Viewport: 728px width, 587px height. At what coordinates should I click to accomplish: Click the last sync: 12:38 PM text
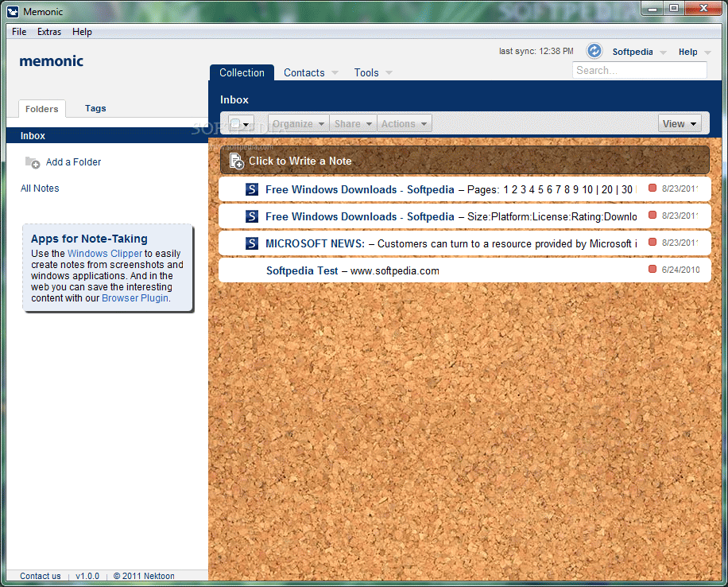tap(536, 51)
